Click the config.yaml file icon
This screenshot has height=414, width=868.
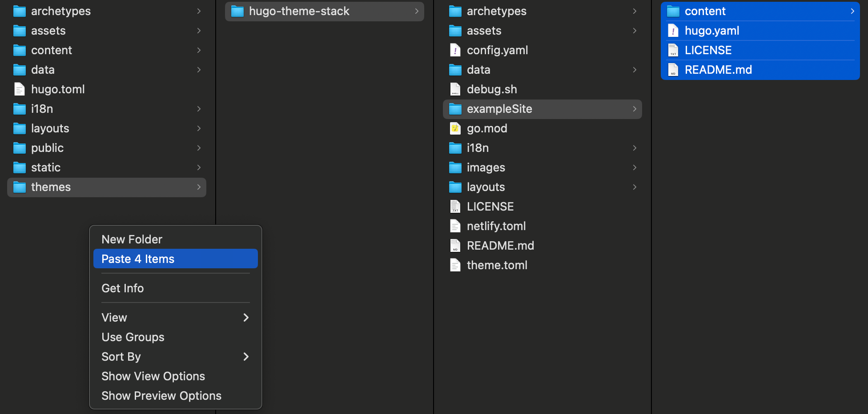pos(455,50)
